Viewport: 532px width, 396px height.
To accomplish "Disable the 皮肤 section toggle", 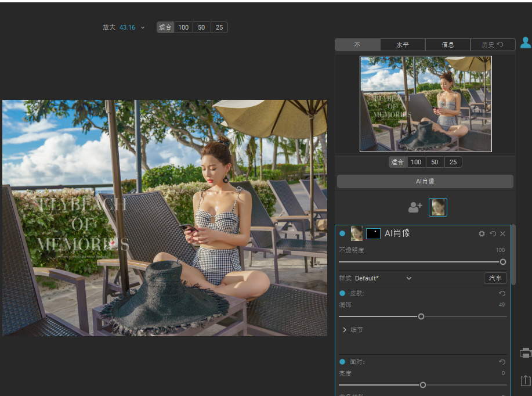I will 342,293.
